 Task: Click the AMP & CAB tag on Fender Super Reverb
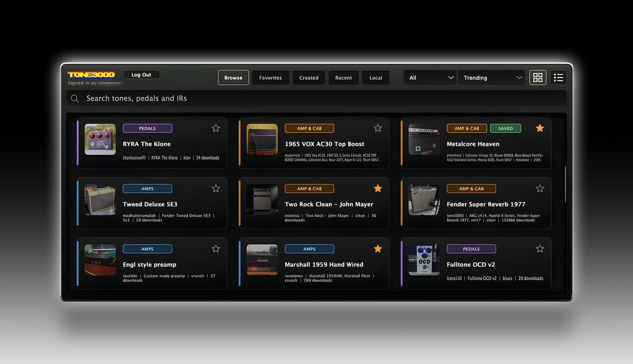pos(471,189)
